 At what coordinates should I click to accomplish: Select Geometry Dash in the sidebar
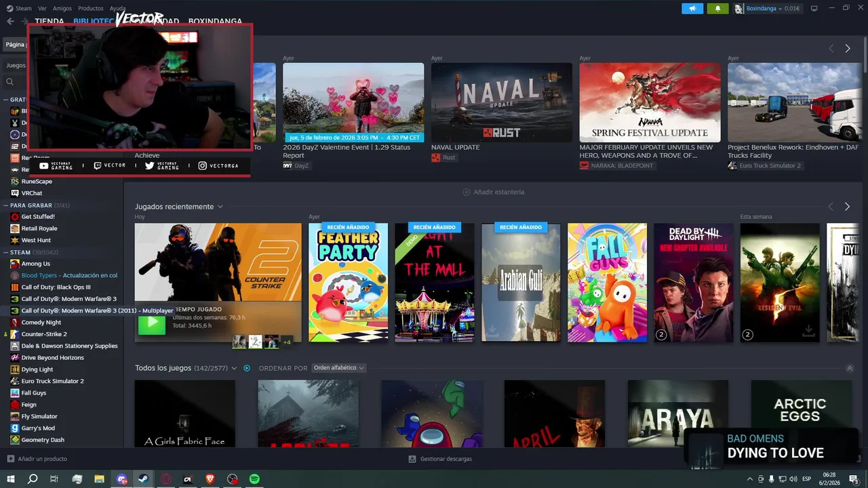(x=43, y=440)
